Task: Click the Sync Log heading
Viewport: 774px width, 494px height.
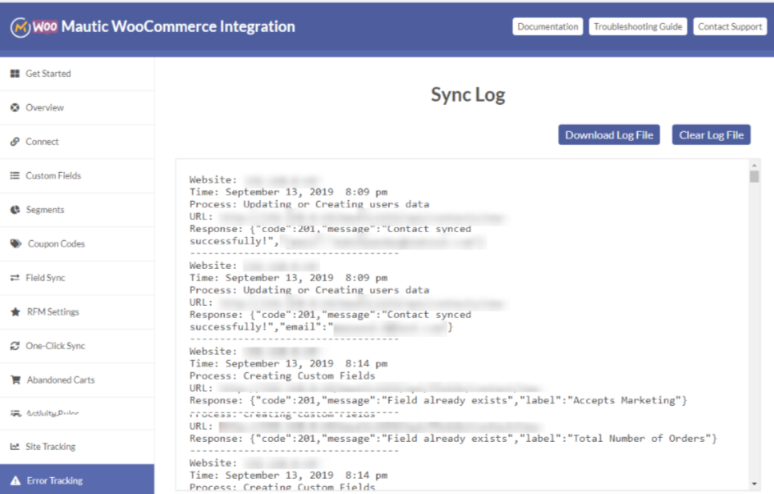Action: pos(467,95)
